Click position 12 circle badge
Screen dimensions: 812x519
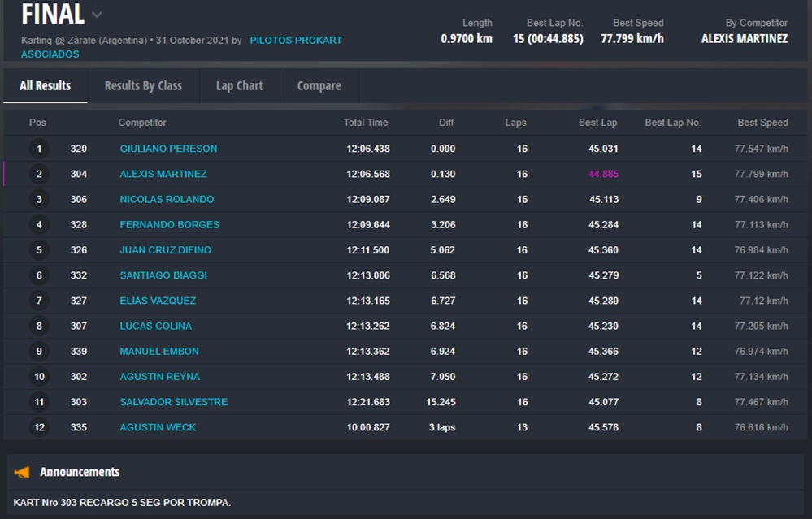pyautogui.click(x=38, y=427)
